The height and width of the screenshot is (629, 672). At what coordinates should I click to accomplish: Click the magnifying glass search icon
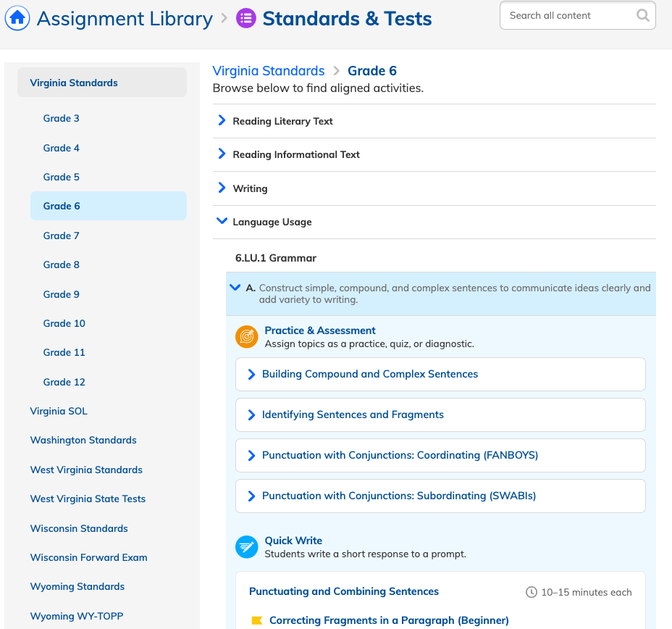[x=642, y=15]
